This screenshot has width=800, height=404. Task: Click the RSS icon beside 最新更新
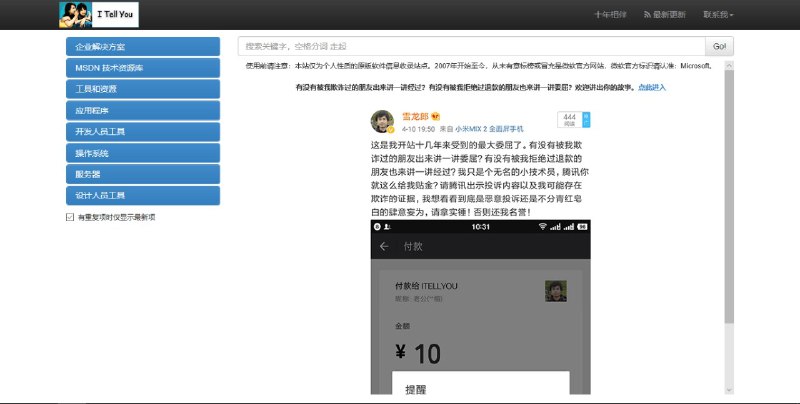(x=647, y=15)
